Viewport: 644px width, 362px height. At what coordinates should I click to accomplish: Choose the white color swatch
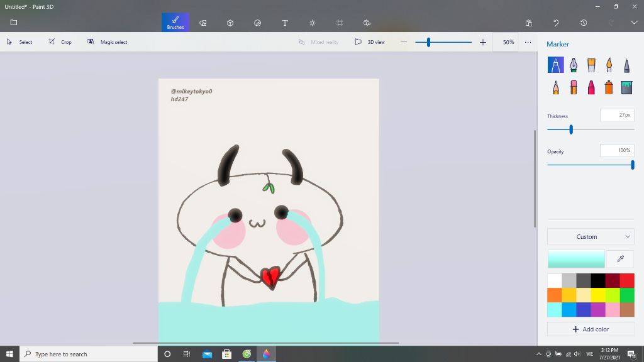(x=555, y=281)
